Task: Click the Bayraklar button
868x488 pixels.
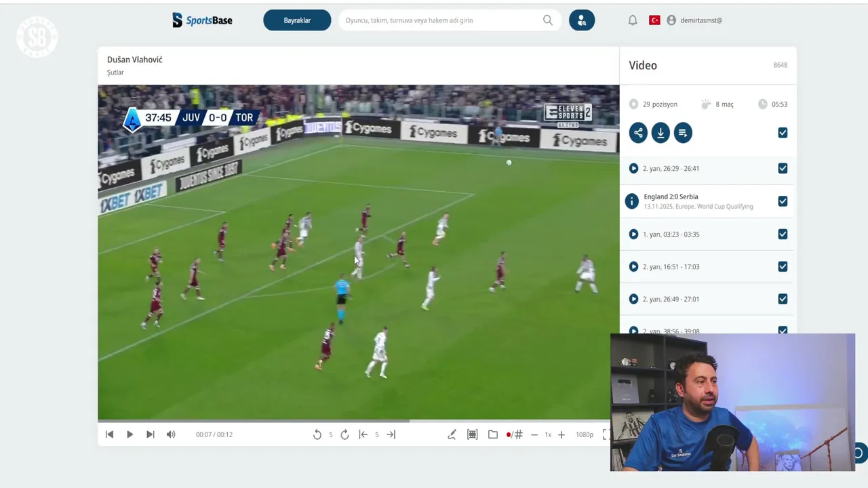Action: coord(297,20)
